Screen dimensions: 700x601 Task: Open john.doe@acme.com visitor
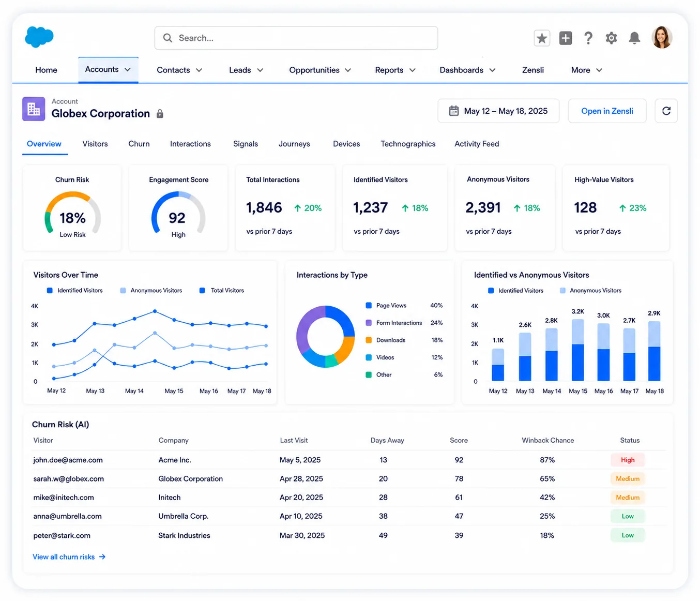[68, 460]
